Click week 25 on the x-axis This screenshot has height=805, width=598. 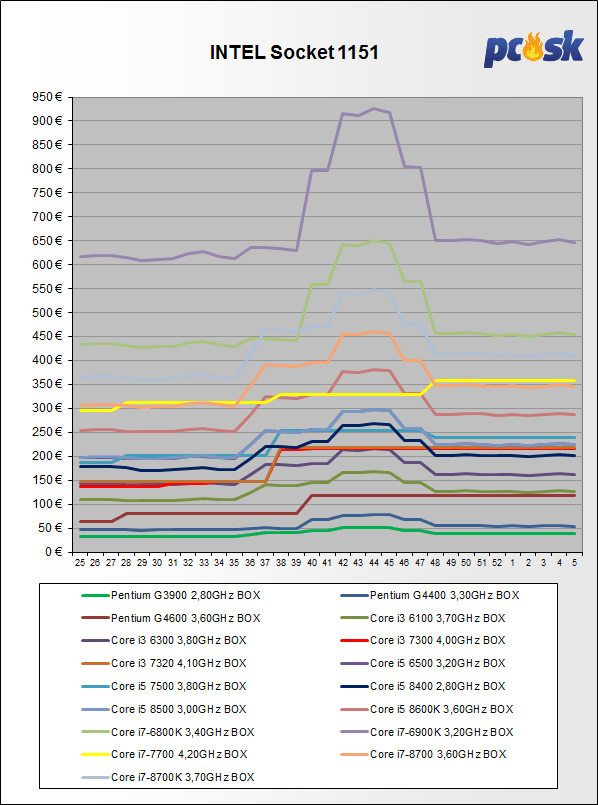(x=80, y=563)
